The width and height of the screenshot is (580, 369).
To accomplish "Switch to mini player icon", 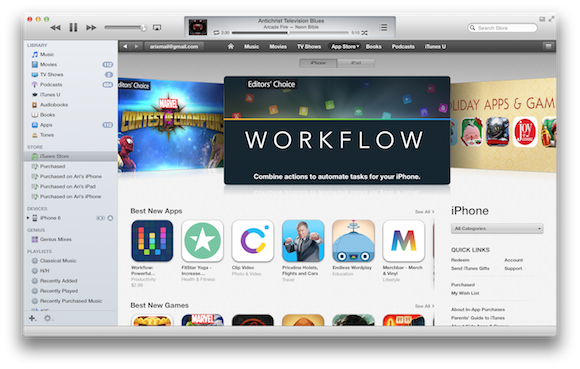I will tap(542, 19).
